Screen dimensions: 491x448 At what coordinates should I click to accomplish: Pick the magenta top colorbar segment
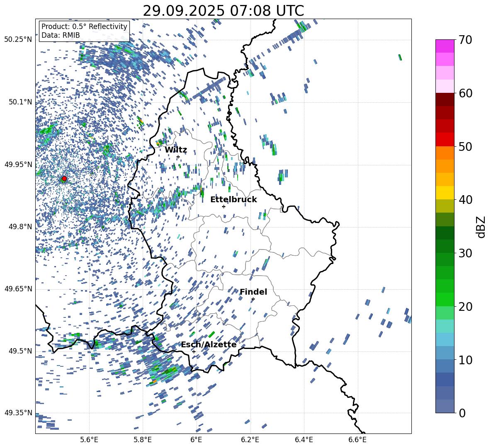click(445, 46)
